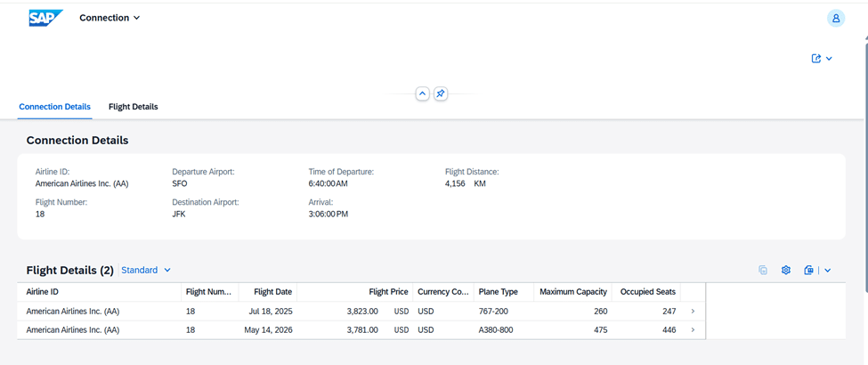Click the share icon in the header
Viewport: 868px width, 365px height.
(x=816, y=59)
